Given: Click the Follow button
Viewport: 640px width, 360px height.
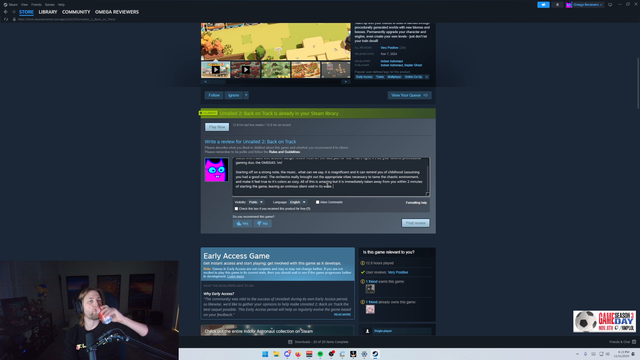Looking at the screenshot, I should coord(214,95).
